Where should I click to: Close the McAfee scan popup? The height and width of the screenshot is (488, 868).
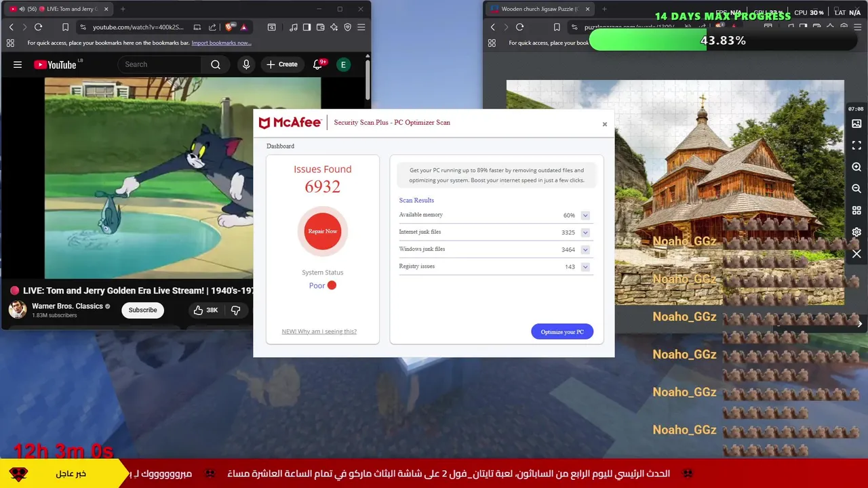[x=605, y=124]
